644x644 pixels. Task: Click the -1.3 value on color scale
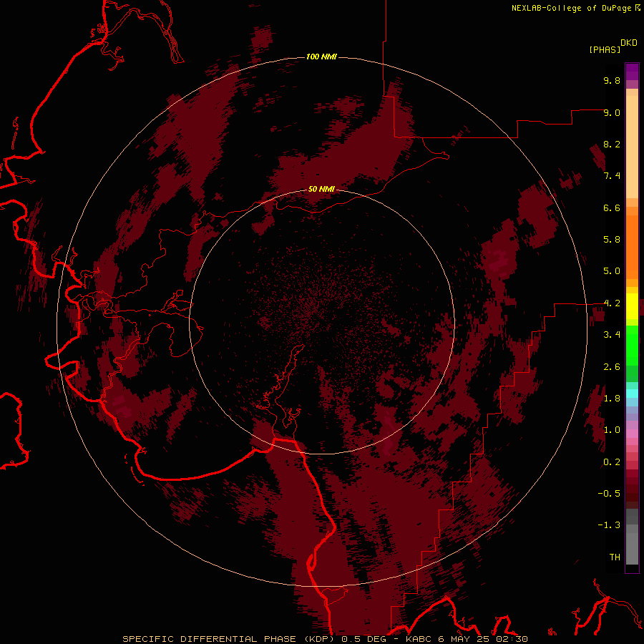(609, 525)
